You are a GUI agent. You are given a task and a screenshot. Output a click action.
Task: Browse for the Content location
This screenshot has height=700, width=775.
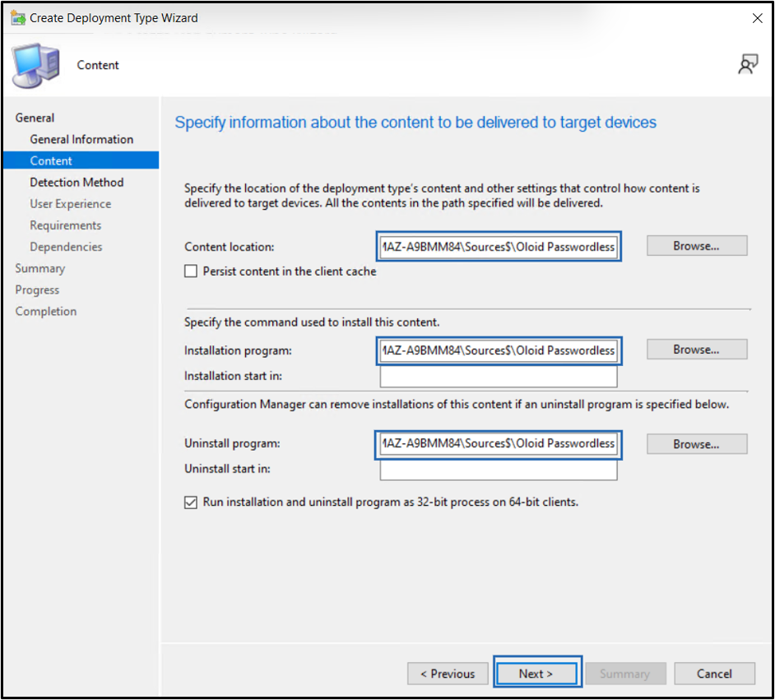696,245
